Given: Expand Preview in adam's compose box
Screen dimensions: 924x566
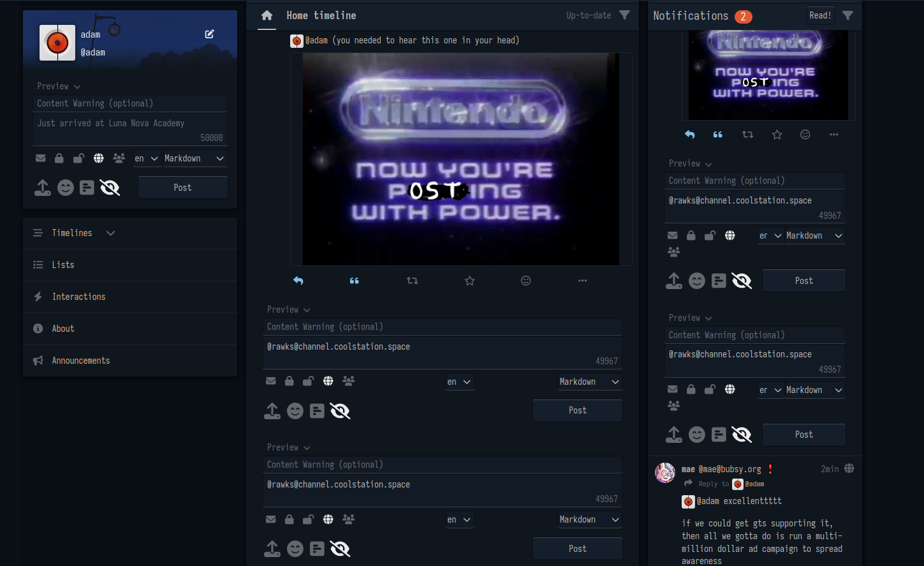Looking at the screenshot, I should coord(59,86).
